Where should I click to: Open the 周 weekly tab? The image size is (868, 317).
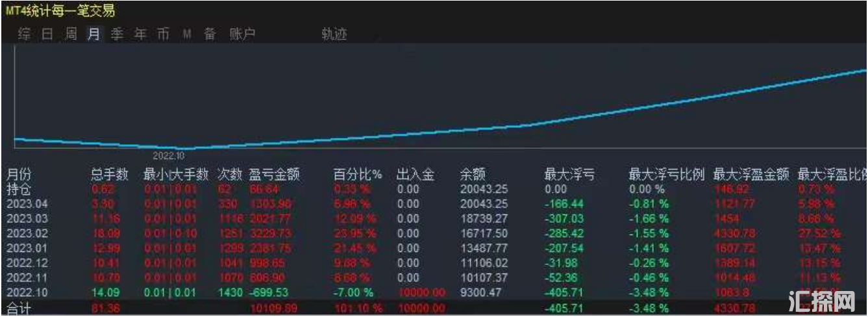71,34
